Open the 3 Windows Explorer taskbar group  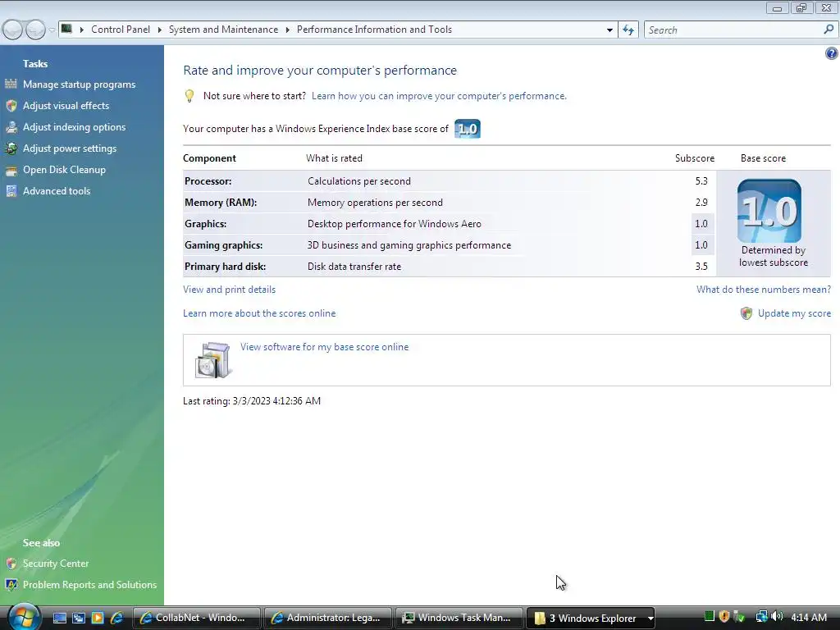[x=591, y=618]
